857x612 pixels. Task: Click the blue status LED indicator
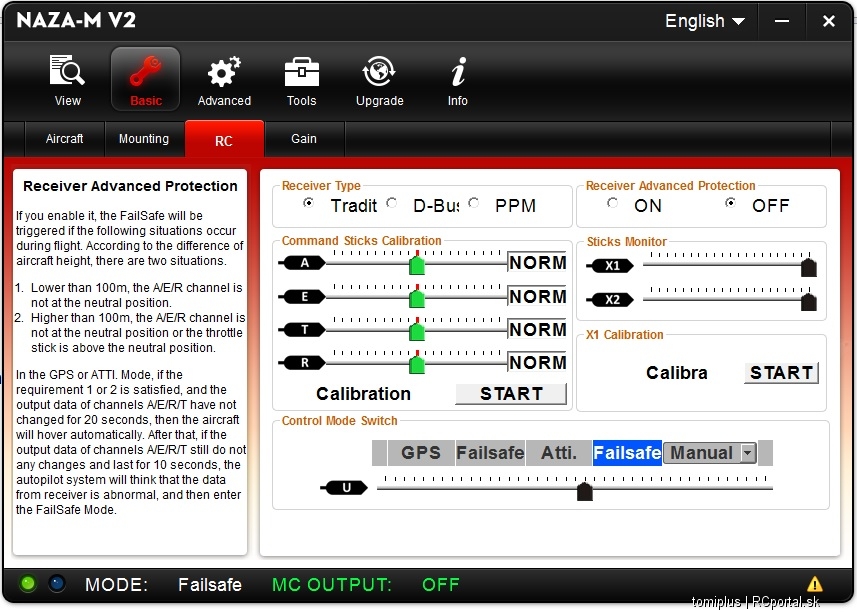(57, 584)
